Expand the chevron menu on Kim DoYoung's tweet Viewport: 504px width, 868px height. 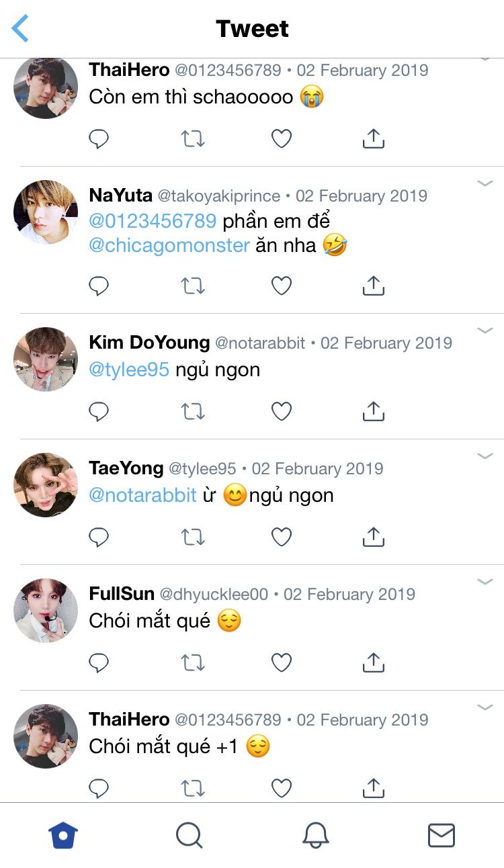click(485, 331)
